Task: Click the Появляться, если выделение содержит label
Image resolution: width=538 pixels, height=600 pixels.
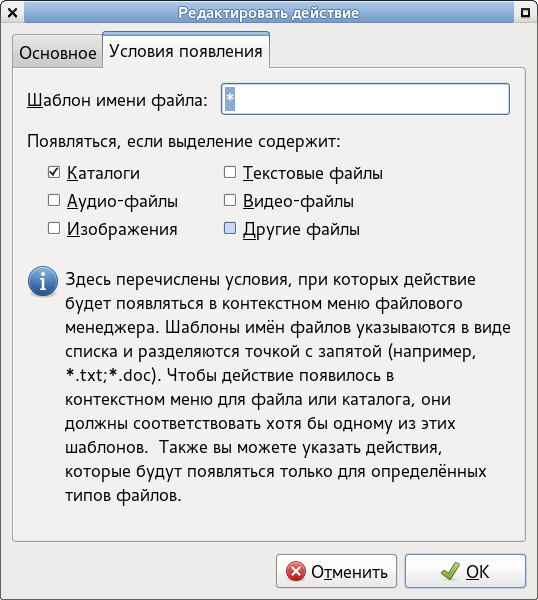Action: [x=184, y=142]
